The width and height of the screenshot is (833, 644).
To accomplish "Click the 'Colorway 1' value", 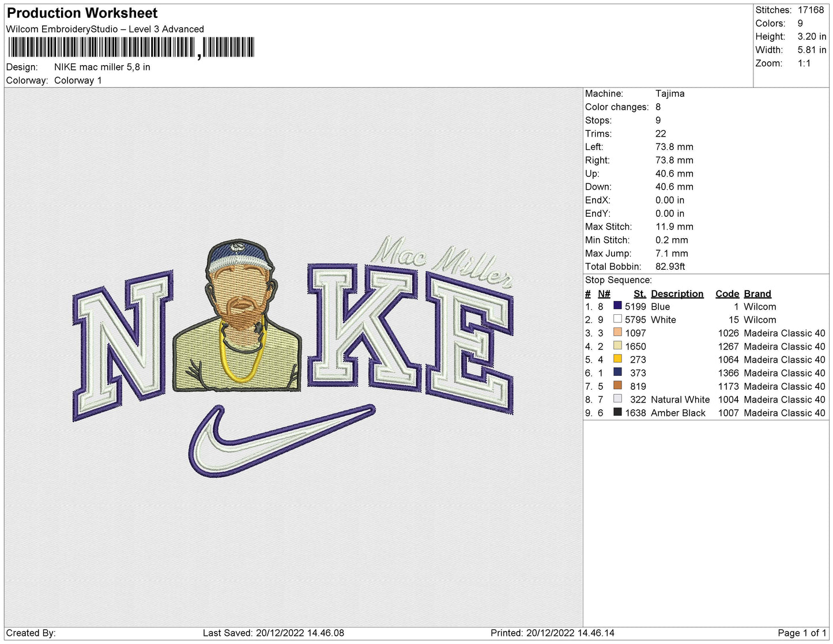I will (x=78, y=80).
